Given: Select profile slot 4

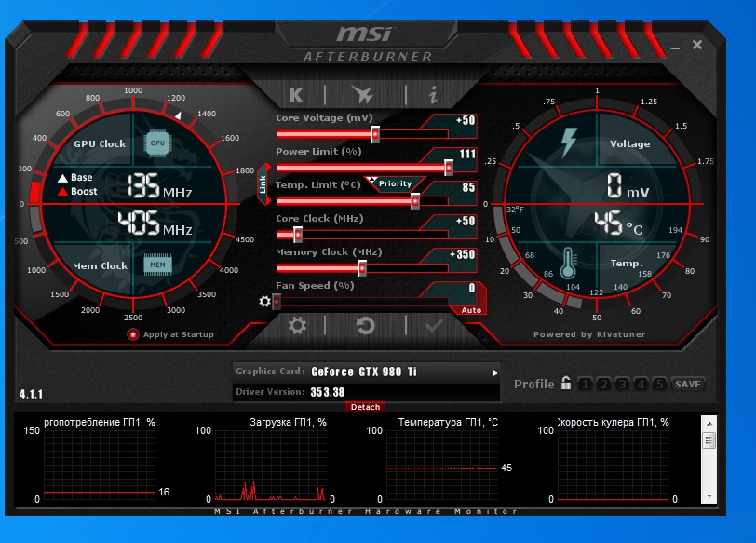Looking at the screenshot, I should (x=641, y=385).
